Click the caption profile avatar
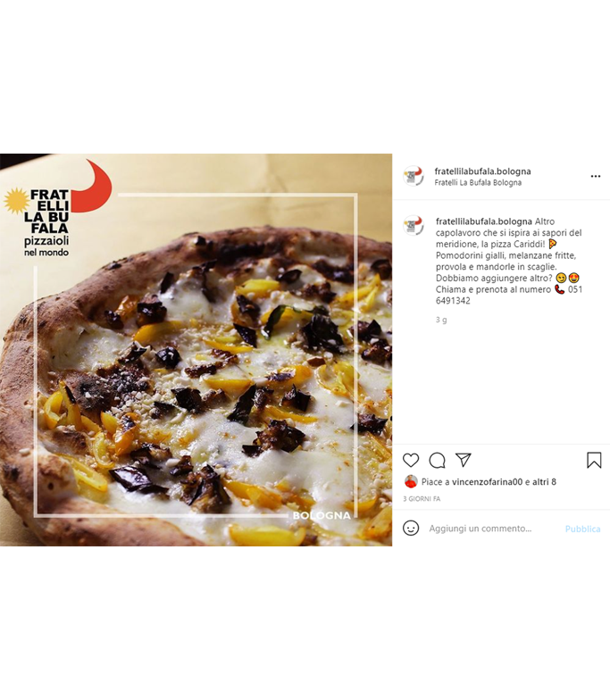Image resolution: width=610 pixels, height=700 pixels. pos(413,225)
